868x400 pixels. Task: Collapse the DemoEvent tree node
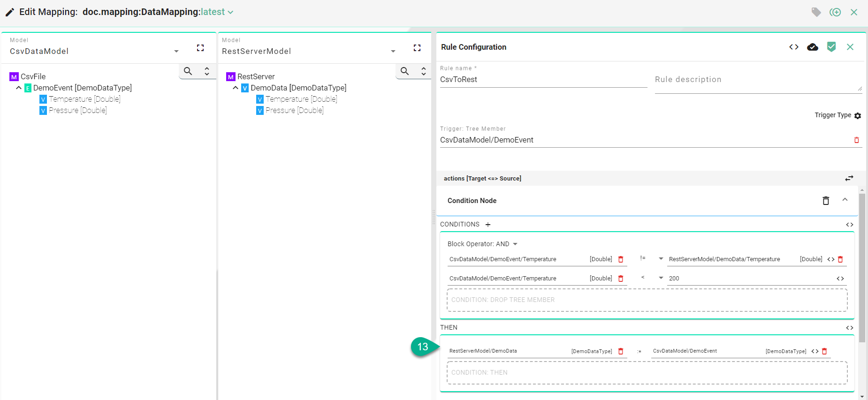[x=19, y=88]
